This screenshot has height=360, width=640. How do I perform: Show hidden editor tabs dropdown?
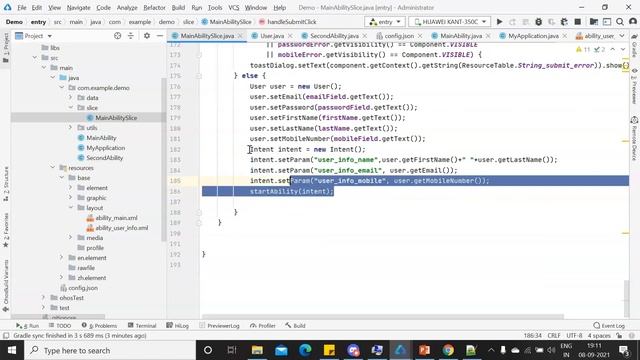tap(622, 36)
